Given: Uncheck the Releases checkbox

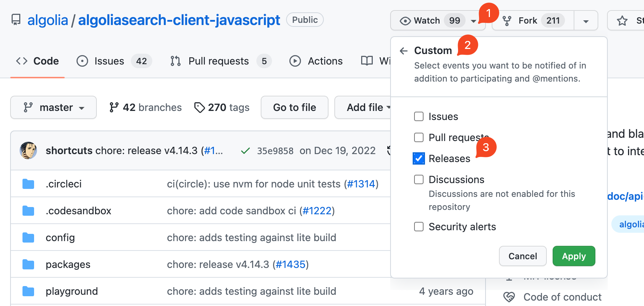Looking at the screenshot, I should [419, 158].
